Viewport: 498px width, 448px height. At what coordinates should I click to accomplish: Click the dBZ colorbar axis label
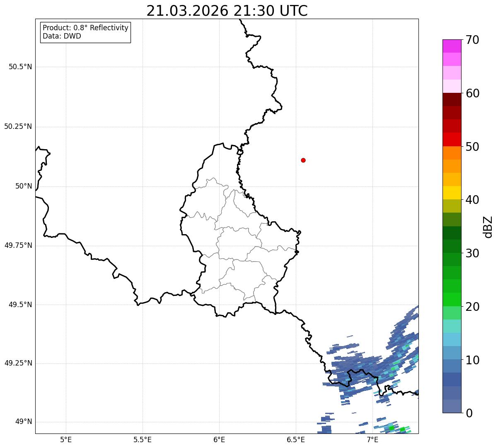pyautogui.click(x=488, y=227)
